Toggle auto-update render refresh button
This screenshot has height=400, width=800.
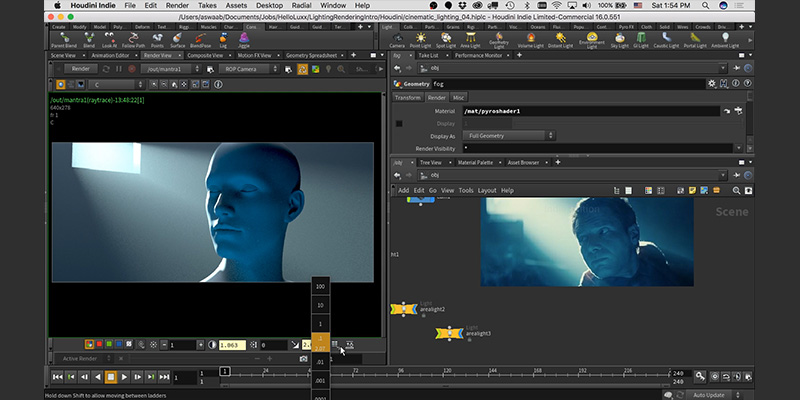(x=303, y=69)
